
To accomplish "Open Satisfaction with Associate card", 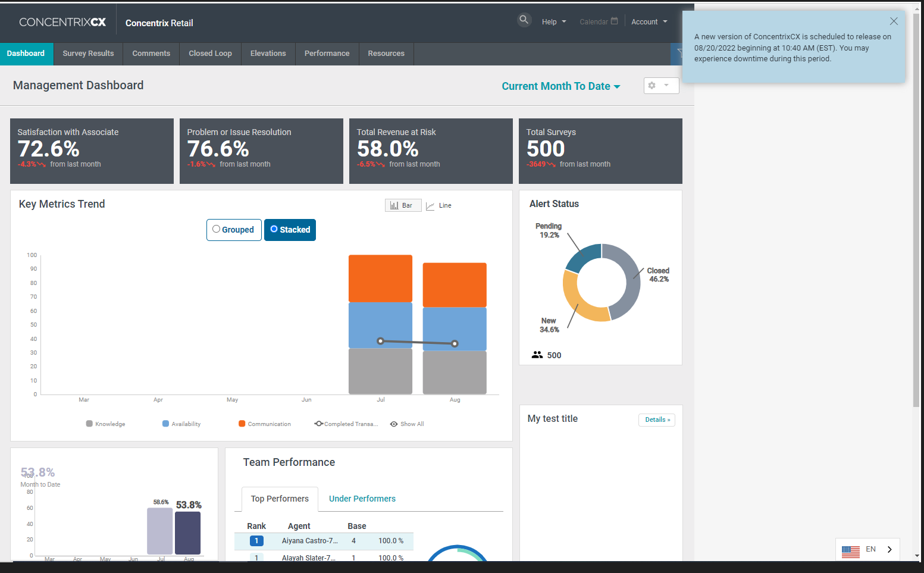I will click(92, 151).
